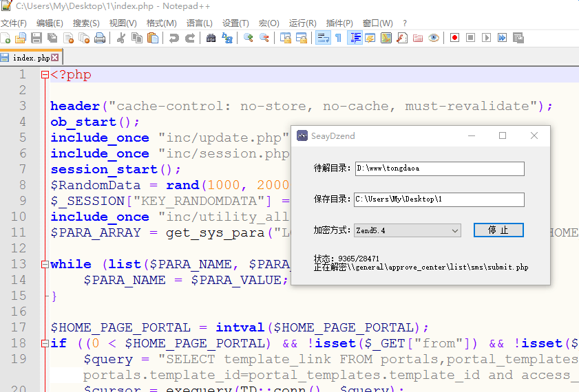579x392 pixels.
Task: Click the $HOME_PAGE_PORTAL variable on line 17
Action: (x=120, y=327)
